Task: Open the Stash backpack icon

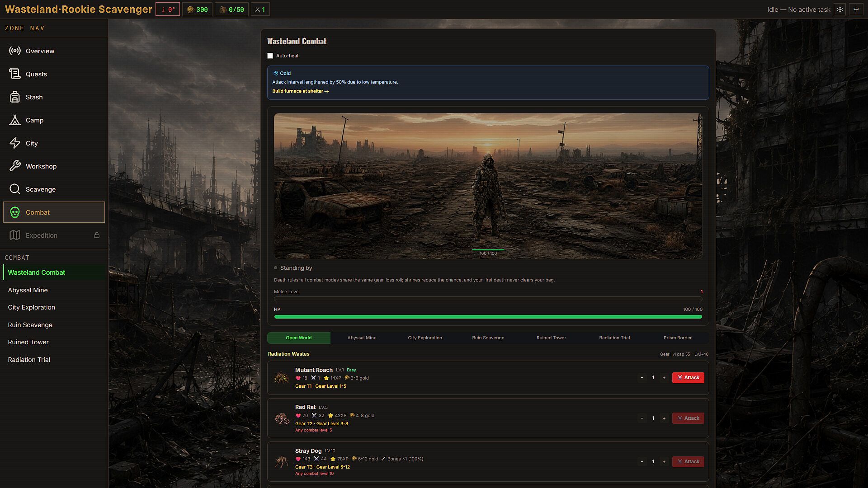Action: (x=15, y=97)
